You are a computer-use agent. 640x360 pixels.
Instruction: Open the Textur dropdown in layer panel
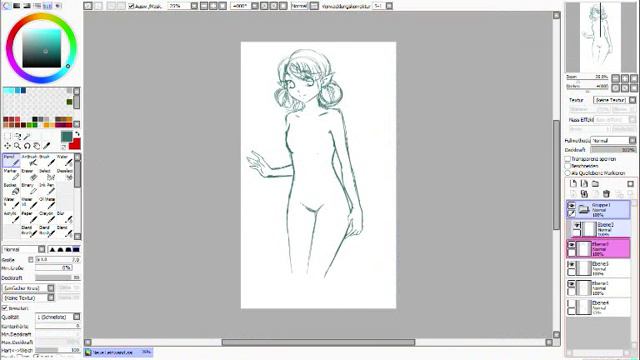point(632,100)
